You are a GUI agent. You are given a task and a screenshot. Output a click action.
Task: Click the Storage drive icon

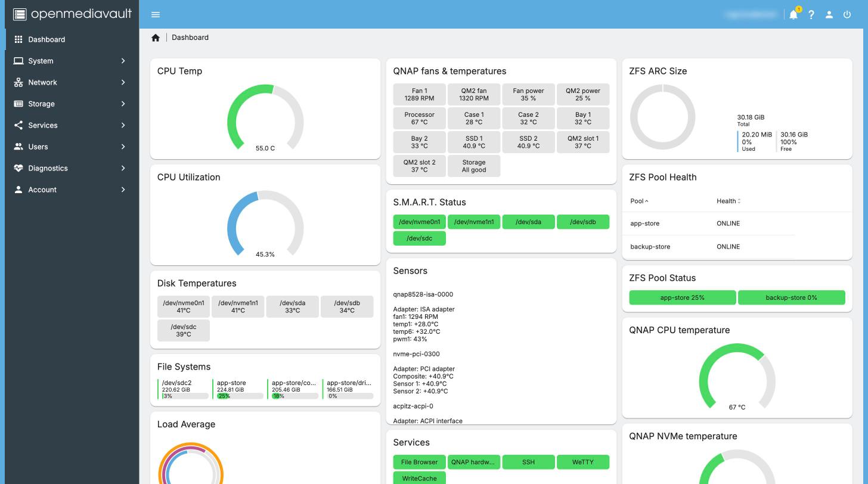(18, 104)
